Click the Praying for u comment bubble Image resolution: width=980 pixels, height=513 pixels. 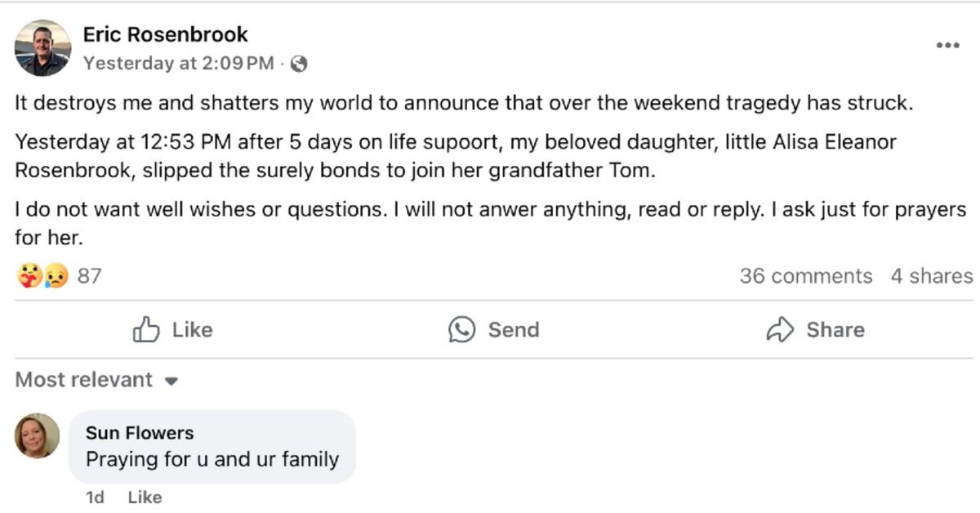(x=212, y=459)
